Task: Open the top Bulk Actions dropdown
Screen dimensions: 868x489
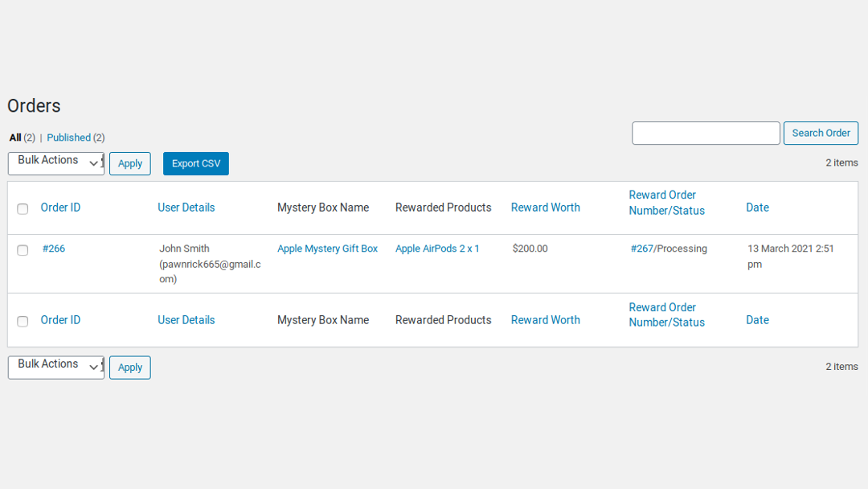Action: [56, 162]
